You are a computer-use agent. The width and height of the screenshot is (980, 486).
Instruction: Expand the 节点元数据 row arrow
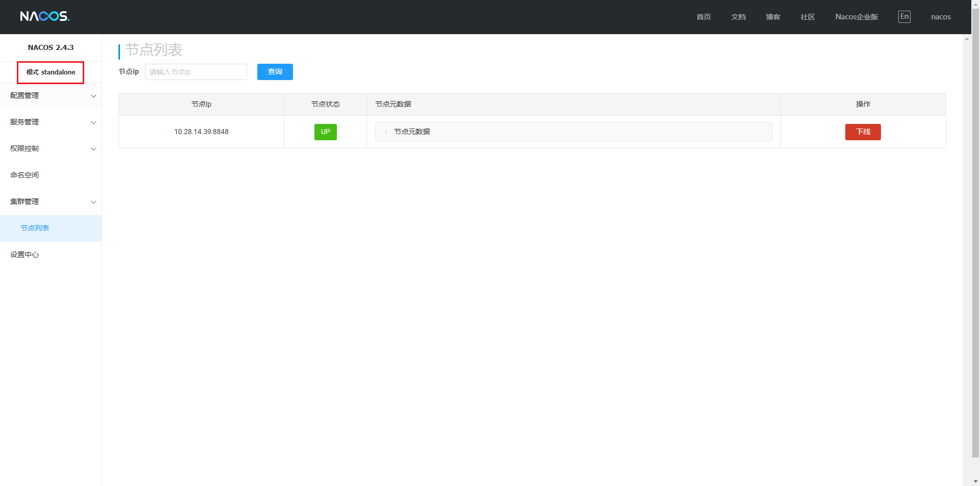[x=386, y=132]
